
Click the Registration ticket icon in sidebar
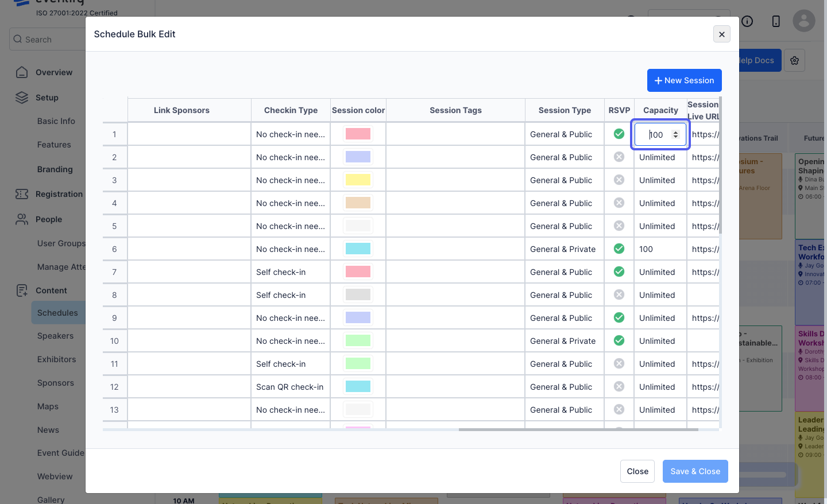[x=22, y=194]
